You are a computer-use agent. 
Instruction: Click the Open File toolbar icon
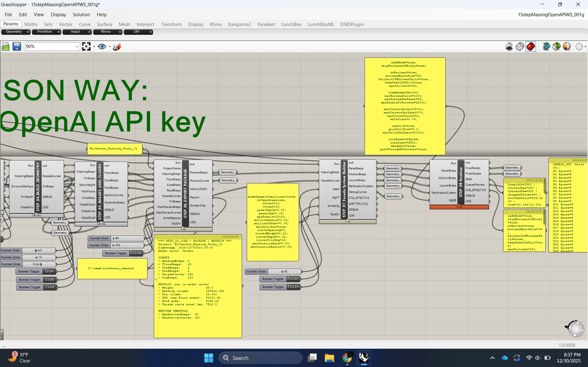tap(5, 47)
